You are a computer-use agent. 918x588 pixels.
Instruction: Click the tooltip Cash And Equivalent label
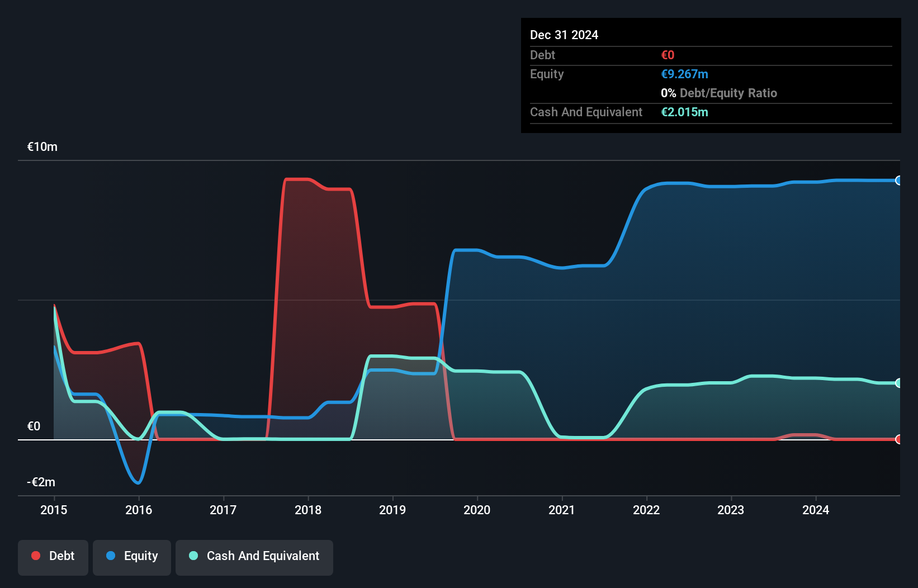click(586, 112)
